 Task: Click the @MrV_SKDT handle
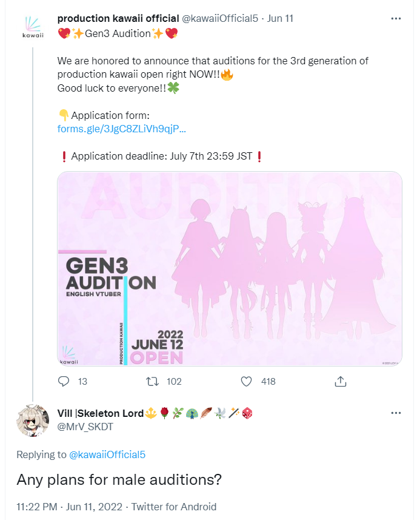85,427
